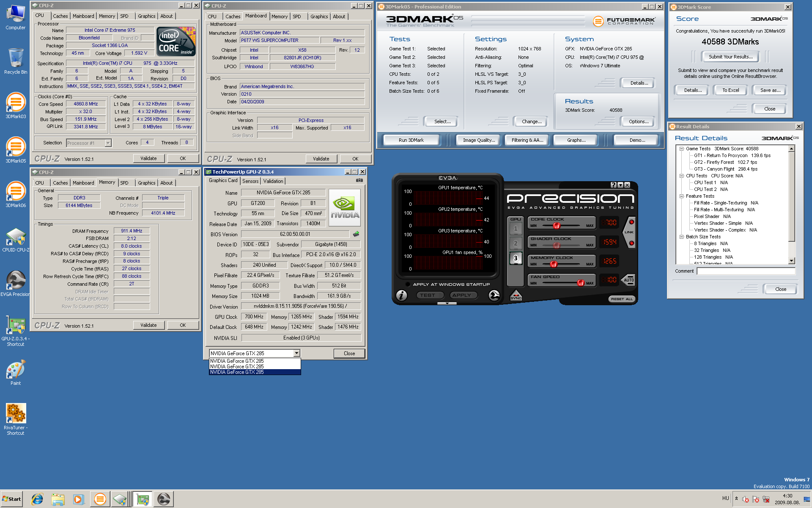Viewport: 812px width, 508px height.
Task: Collapse the Game Tests tree node
Action: (681, 149)
